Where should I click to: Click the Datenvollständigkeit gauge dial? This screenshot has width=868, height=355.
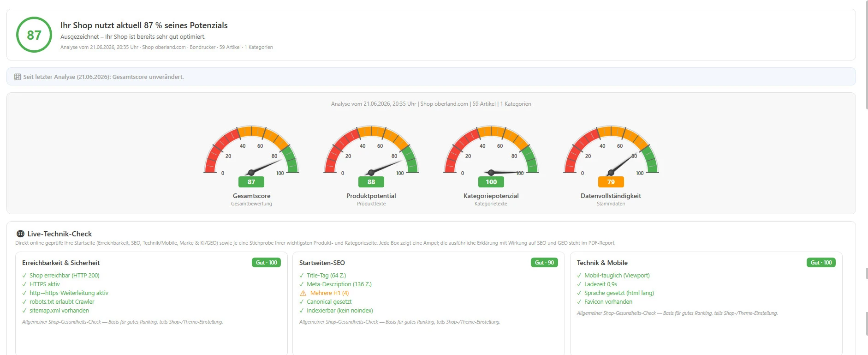(611, 151)
